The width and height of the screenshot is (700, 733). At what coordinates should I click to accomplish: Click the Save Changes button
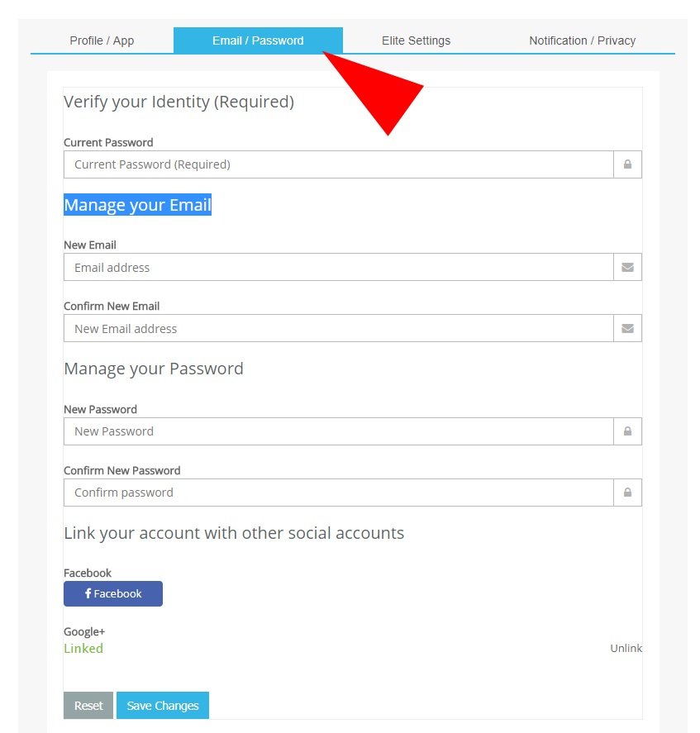click(163, 706)
